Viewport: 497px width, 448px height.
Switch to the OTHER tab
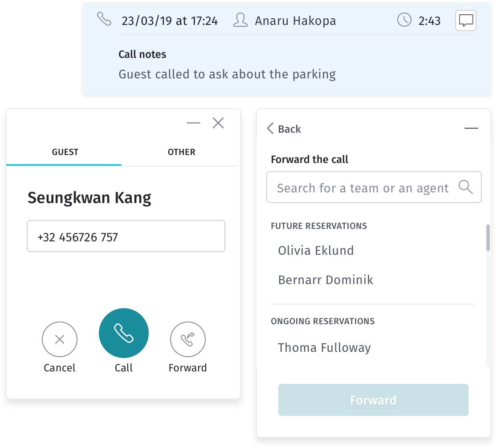click(x=181, y=152)
